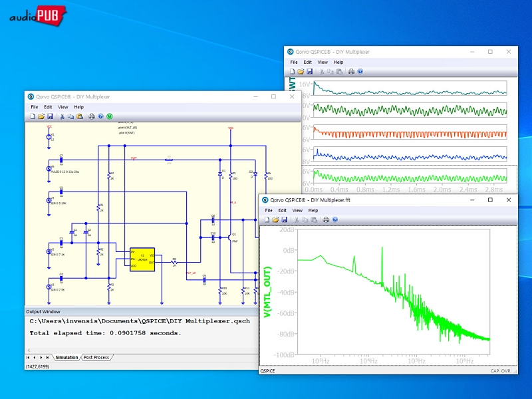The width and height of the screenshot is (532, 399).
Task: Open File menu in waveform window
Action: [x=294, y=62]
